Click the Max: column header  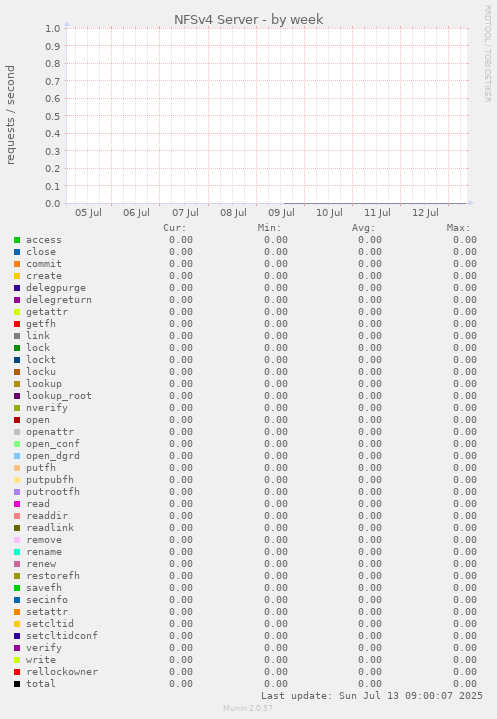[x=459, y=228]
